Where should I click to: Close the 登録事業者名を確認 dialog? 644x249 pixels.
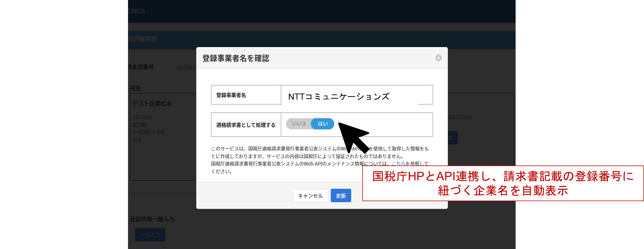tap(438, 58)
